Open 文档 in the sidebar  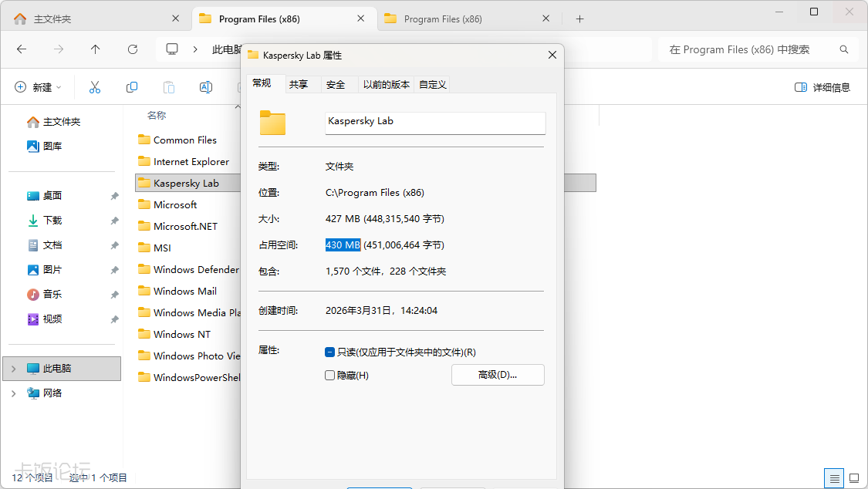tap(44, 245)
